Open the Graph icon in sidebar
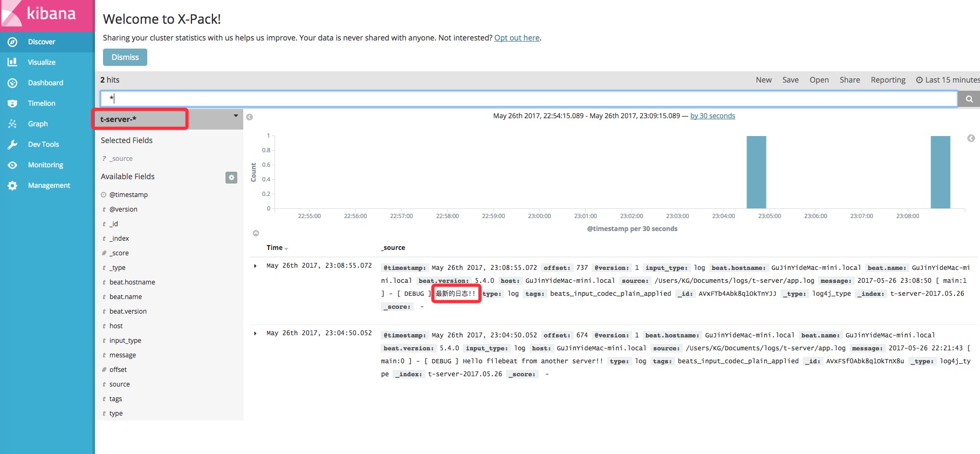The image size is (980, 454). coord(12,124)
